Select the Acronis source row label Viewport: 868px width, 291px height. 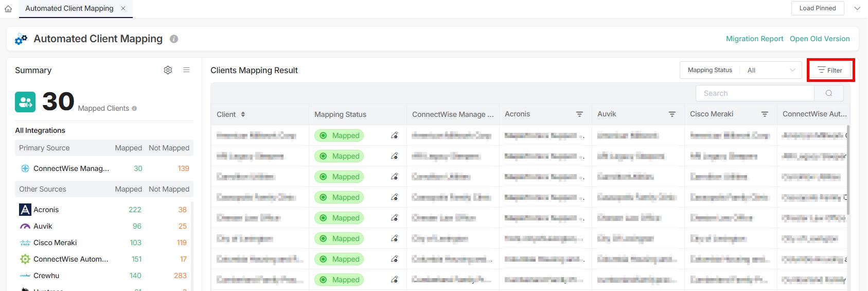pyautogui.click(x=46, y=210)
